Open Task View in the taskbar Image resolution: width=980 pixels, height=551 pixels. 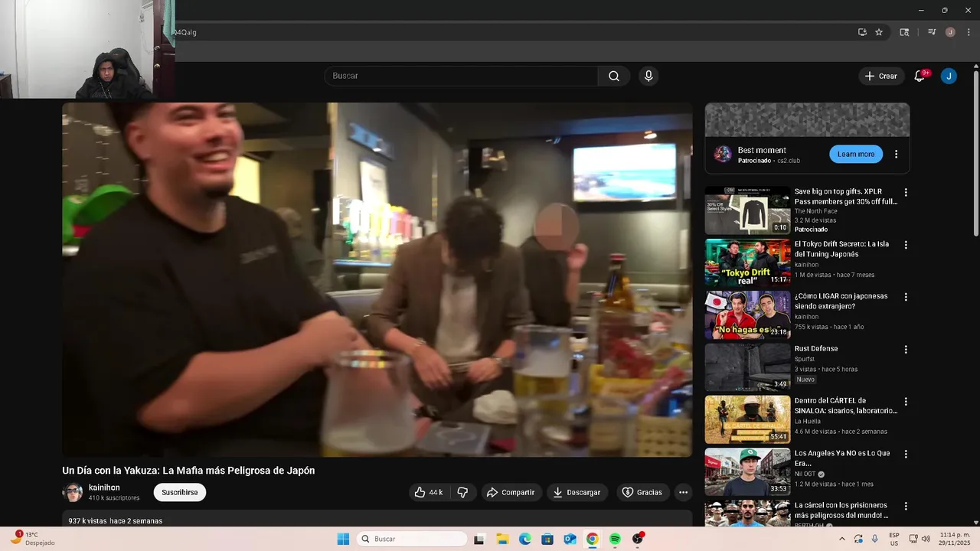(479, 539)
